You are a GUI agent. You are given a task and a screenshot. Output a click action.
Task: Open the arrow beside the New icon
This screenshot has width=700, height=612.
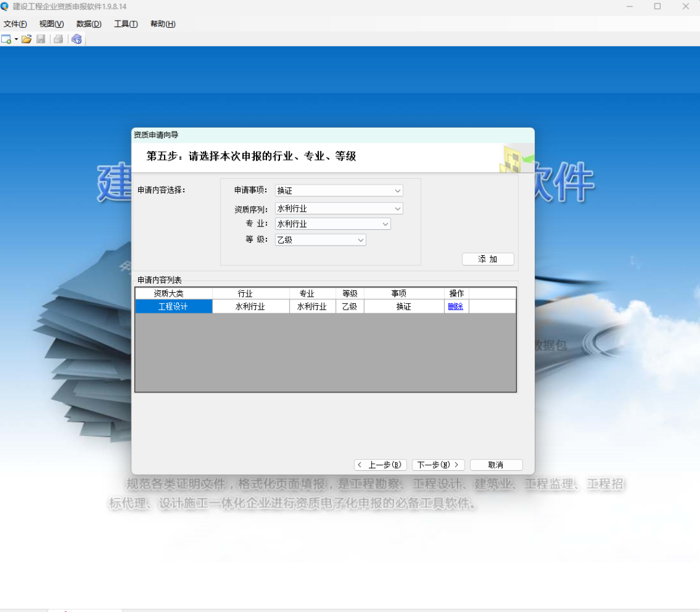(x=16, y=40)
